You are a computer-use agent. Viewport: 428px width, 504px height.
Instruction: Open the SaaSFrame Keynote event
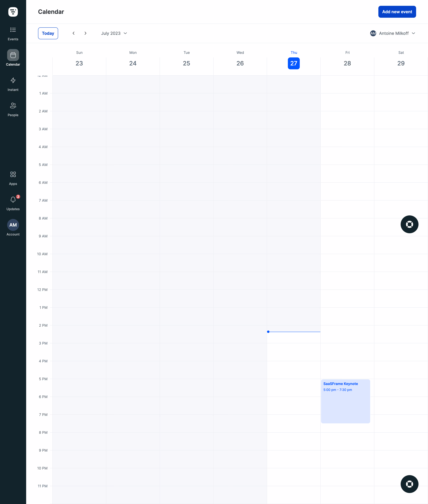tap(345, 401)
